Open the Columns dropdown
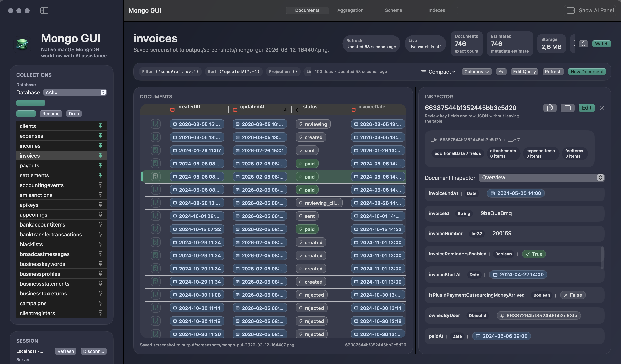 (477, 72)
